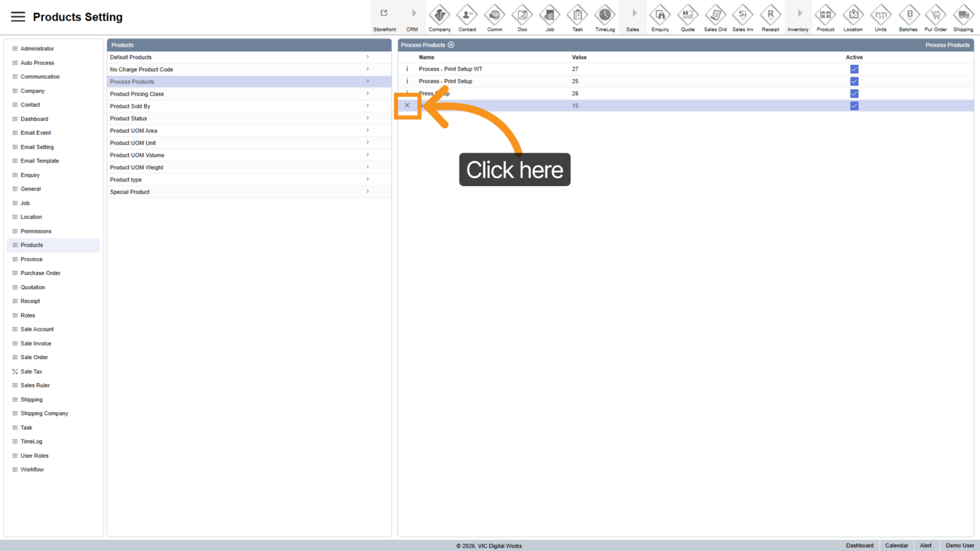
Task: Open Dashboard link in footer
Action: click(860, 546)
